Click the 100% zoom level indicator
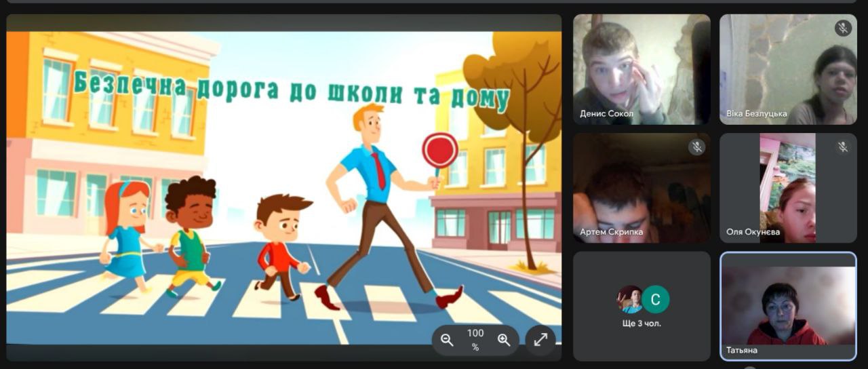 coord(475,340)
